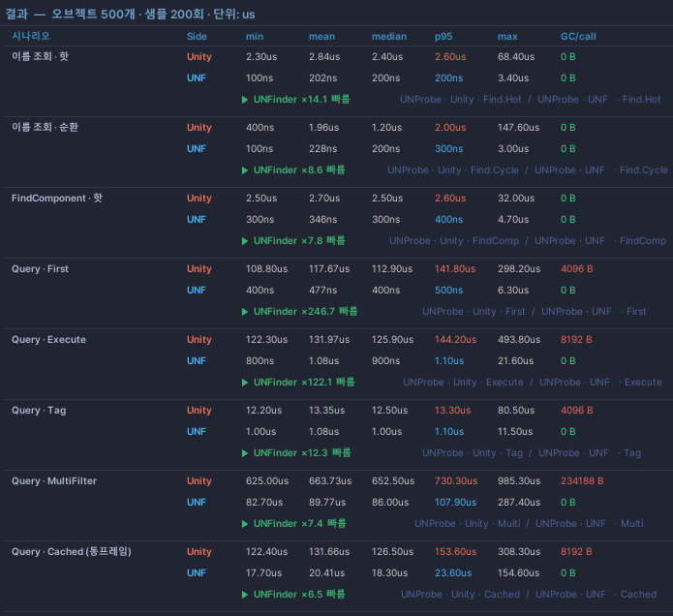Click the 68.40us max value
The image size is (673, 616).
[516, 57]
